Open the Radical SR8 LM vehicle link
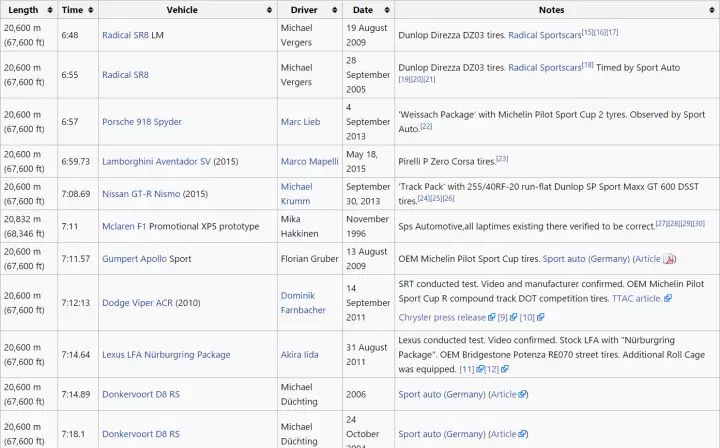Viewport: 720px width, 448px height. [125, 35]
